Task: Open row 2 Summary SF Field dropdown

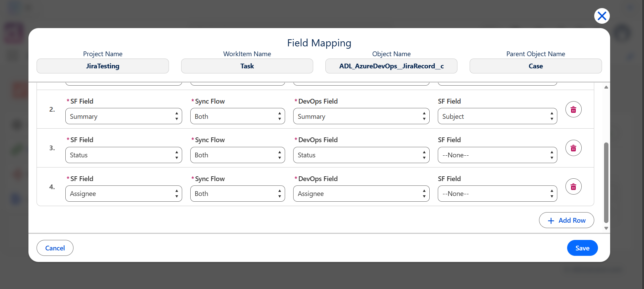Action: point(124,116)
